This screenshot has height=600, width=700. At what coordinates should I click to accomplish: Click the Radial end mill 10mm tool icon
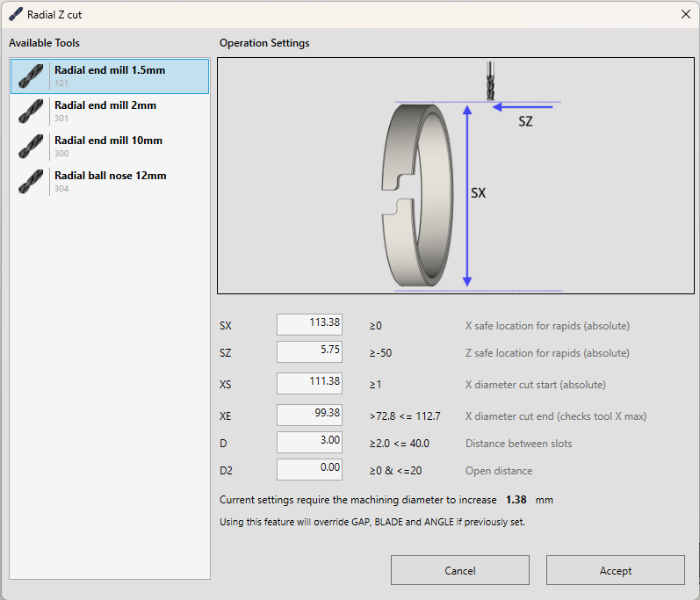point(31,147)
